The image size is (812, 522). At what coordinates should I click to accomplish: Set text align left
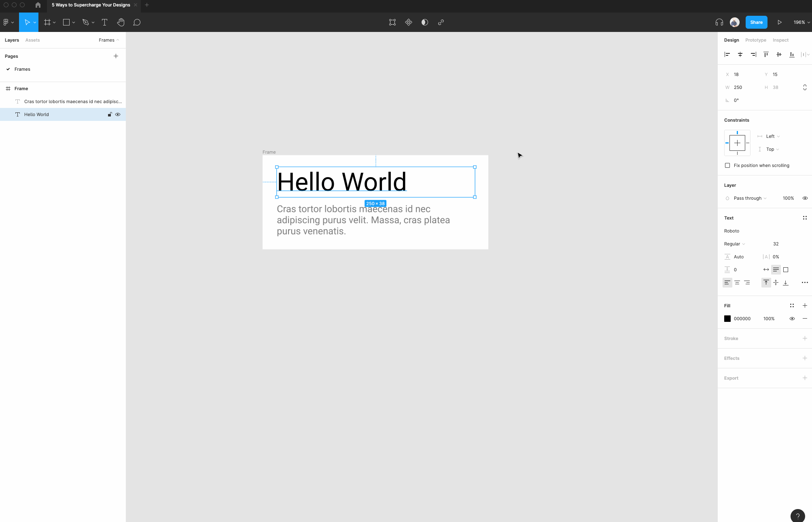tap(727, 283)
